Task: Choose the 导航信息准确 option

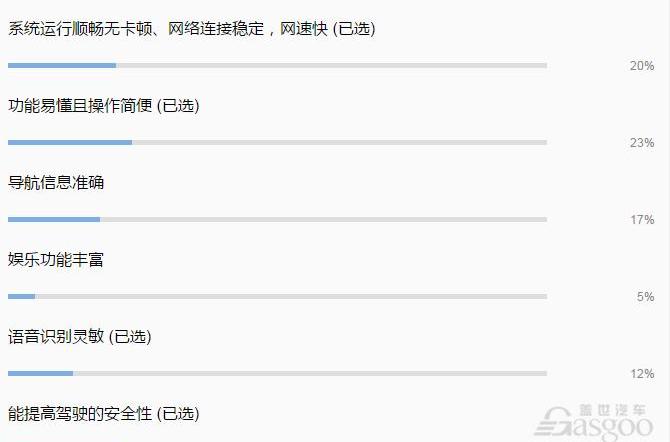Action: (56, 183)
